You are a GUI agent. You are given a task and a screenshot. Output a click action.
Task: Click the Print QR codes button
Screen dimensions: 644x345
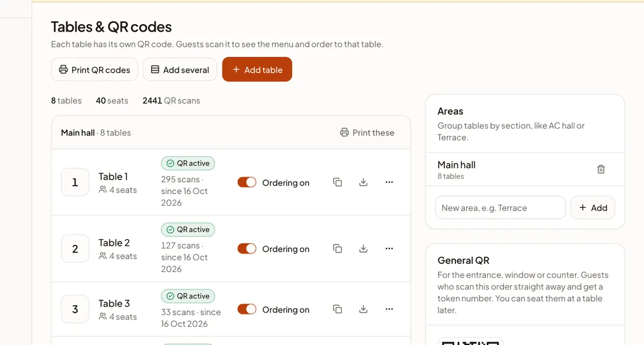click(94, 70)
